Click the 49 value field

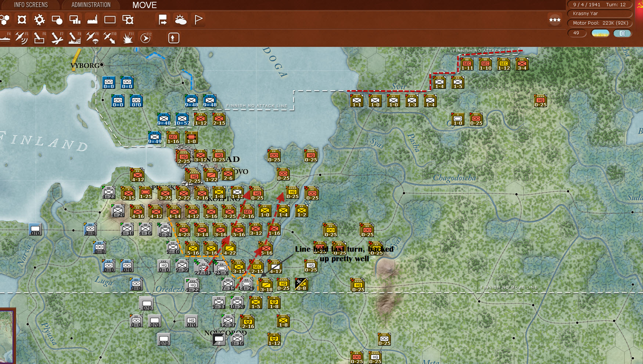tap(577, 33)
